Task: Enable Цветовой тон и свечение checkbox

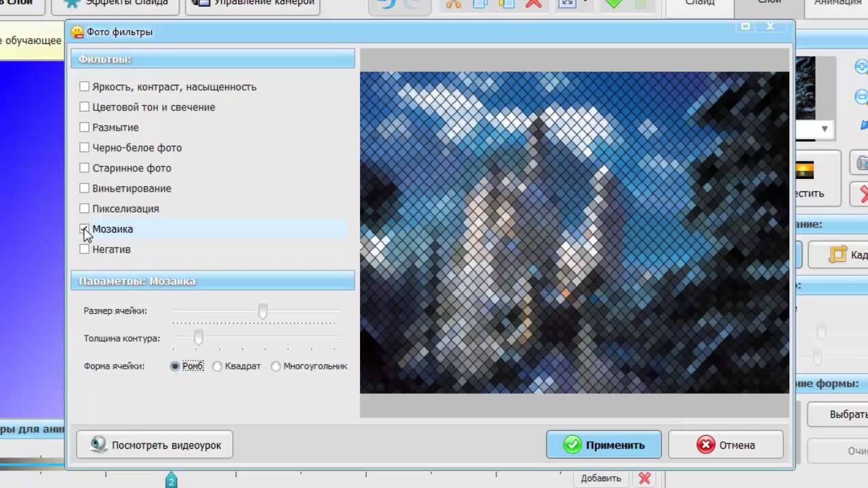Action: click(84, 107)
